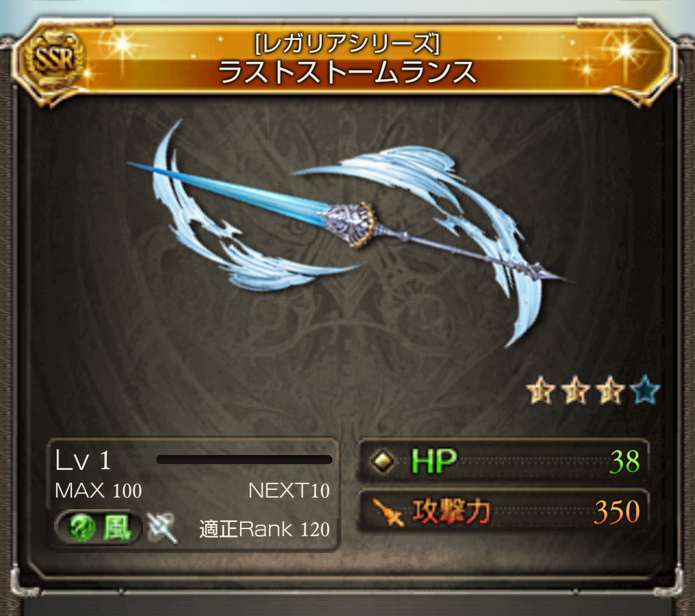The width and height of the screenshot is (695, 616).
Task: Click the Lv 1 level text
Action: [x=83, y=460]
